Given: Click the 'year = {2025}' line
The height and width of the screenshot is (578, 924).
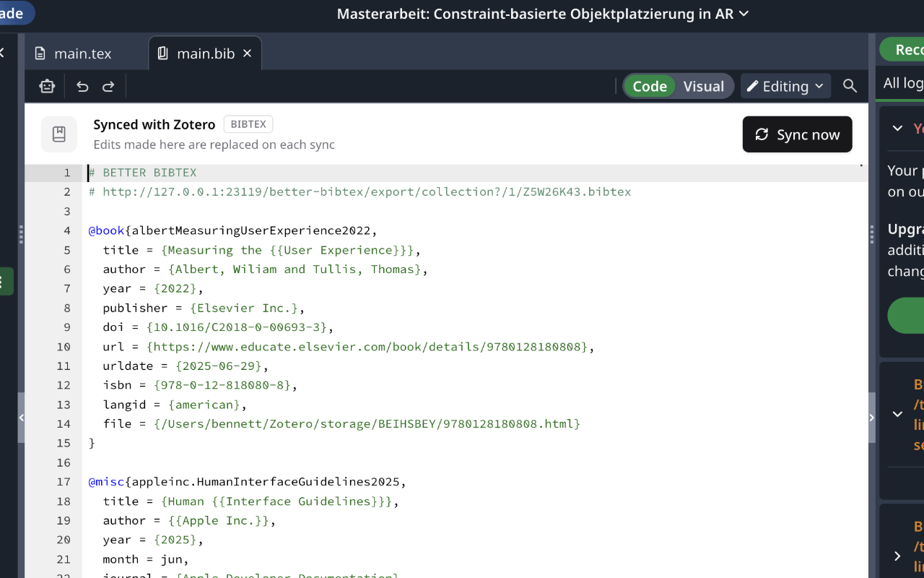Looking at the screenshot, I should tap(154, 540).
